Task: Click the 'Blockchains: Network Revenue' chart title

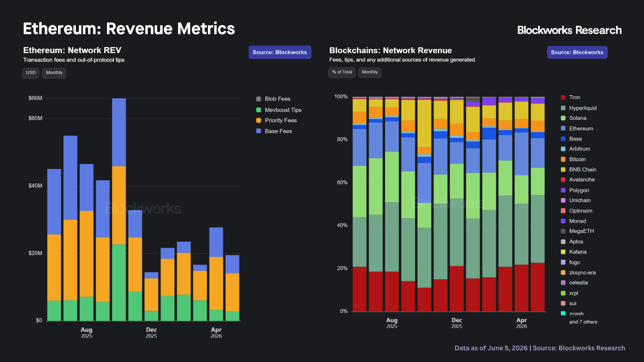Action: [390, 50]
